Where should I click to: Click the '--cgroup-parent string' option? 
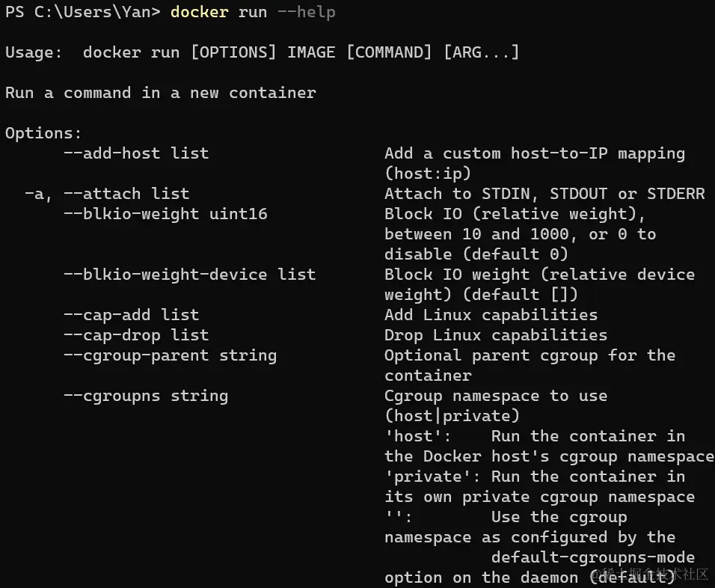[170, 356]
